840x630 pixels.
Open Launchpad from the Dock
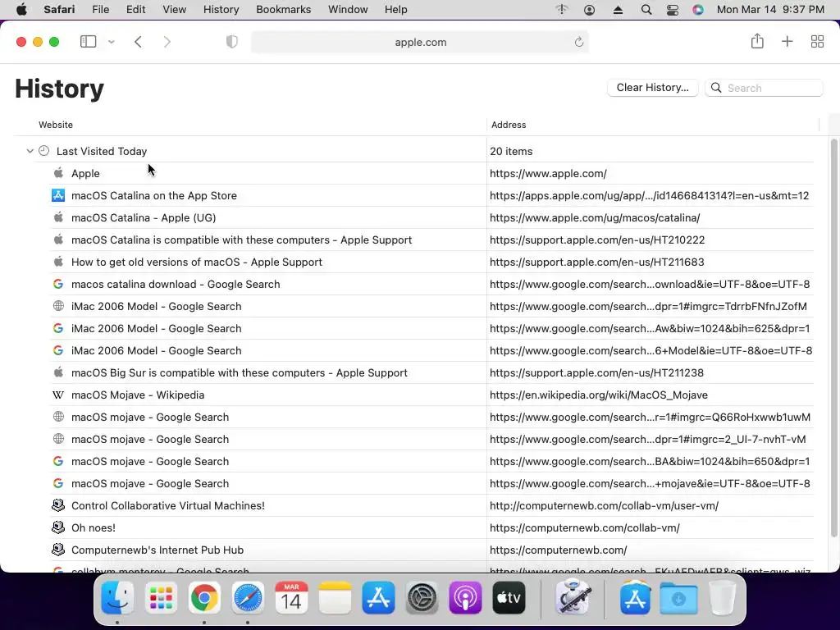point(161,598)
